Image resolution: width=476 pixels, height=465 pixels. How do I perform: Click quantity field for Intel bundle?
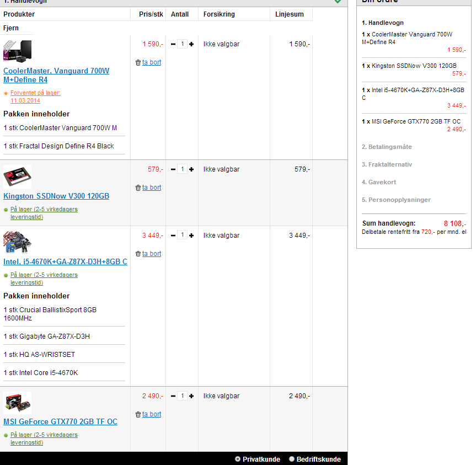click(183, 235)
